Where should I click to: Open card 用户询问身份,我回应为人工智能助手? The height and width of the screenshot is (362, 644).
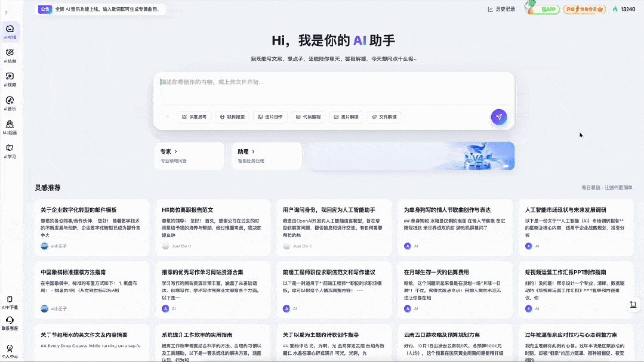click(x=334, y=228)
